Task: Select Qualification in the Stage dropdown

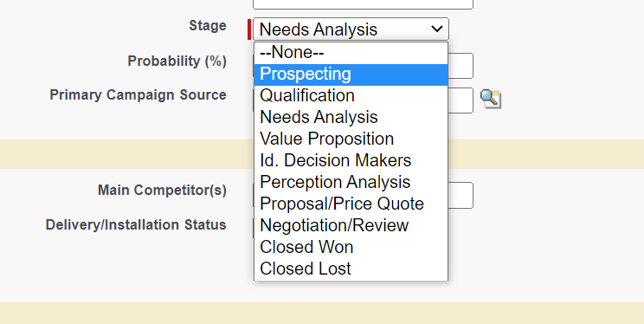Action: (351, 96)
